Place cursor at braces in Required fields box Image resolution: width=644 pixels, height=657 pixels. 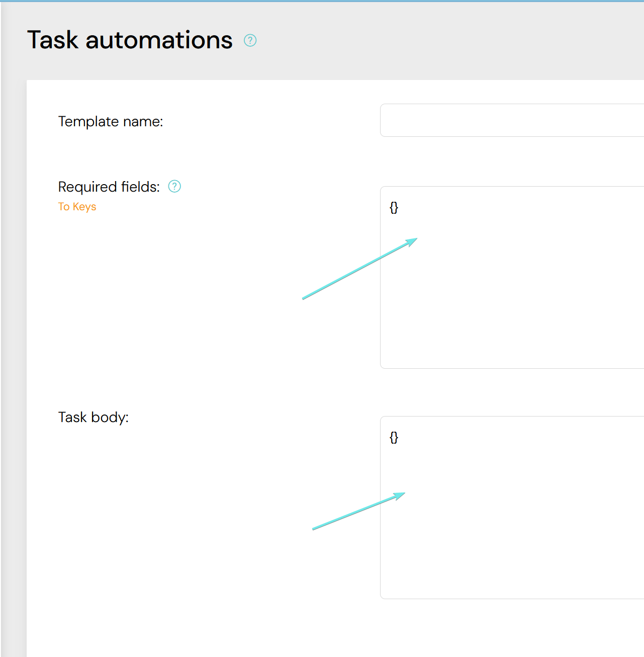tap(394, 207)
